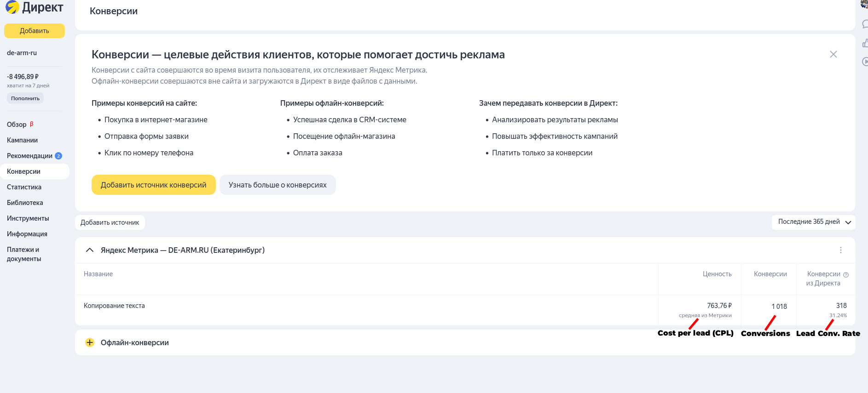Click the Пополнить balance button
The height and width of the screenshot is (393, 868).
25,98
